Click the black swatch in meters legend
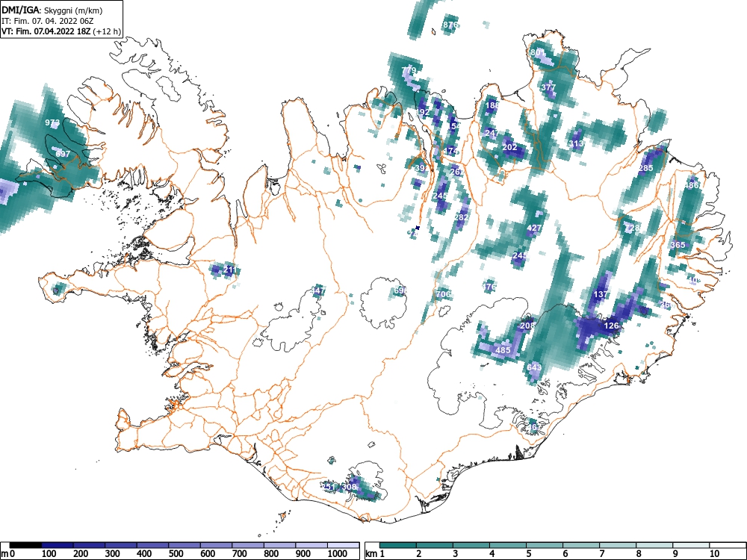This screenshot has height=560, width=747. (25, 545)
